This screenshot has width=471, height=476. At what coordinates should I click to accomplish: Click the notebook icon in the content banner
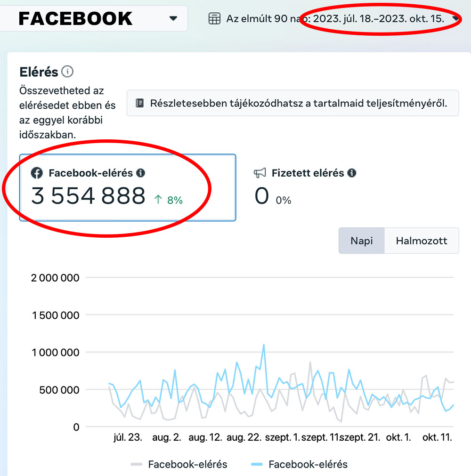[139, 103]
